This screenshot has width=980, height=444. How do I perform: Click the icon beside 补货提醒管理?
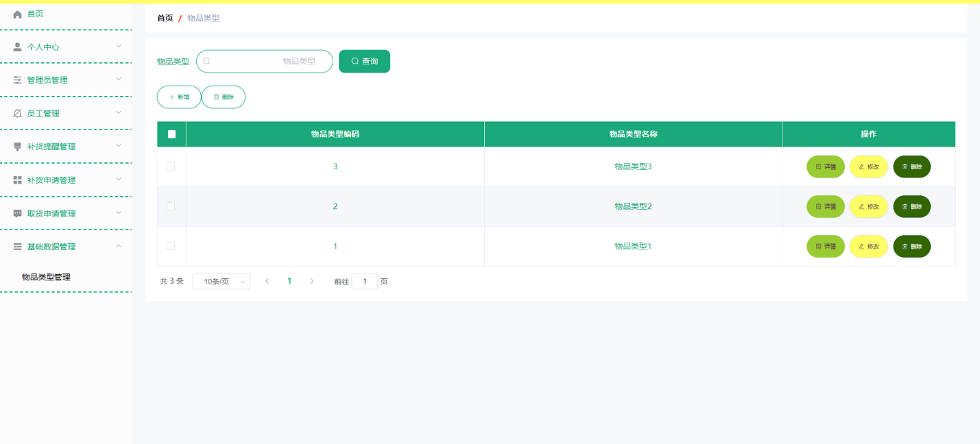(x=18, y=147)
